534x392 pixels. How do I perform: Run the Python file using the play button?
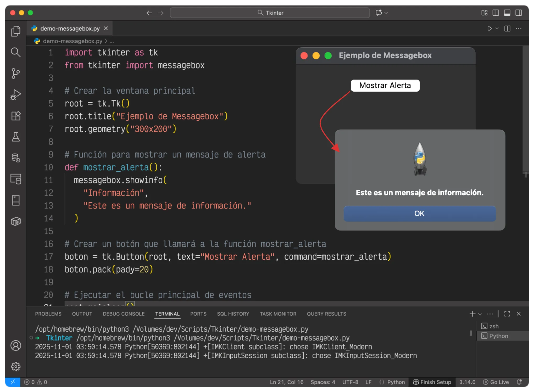[x=490, y=29]
